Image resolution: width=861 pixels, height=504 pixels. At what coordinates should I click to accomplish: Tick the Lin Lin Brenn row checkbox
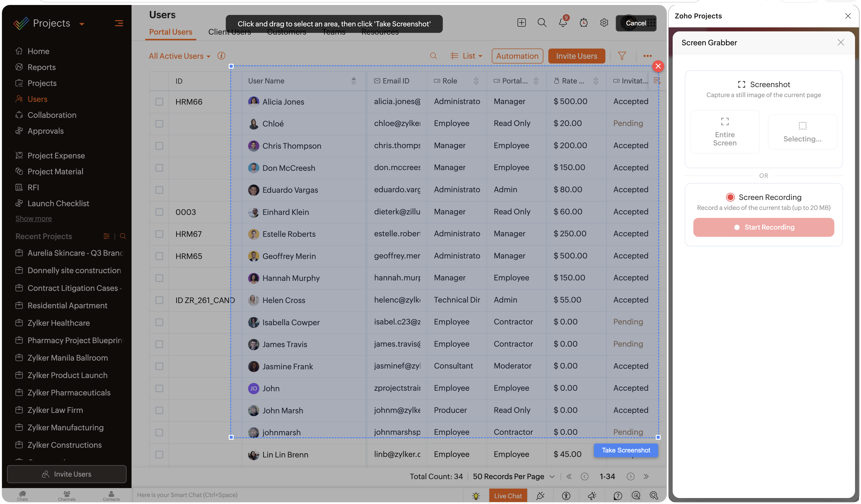coord(159,454)
